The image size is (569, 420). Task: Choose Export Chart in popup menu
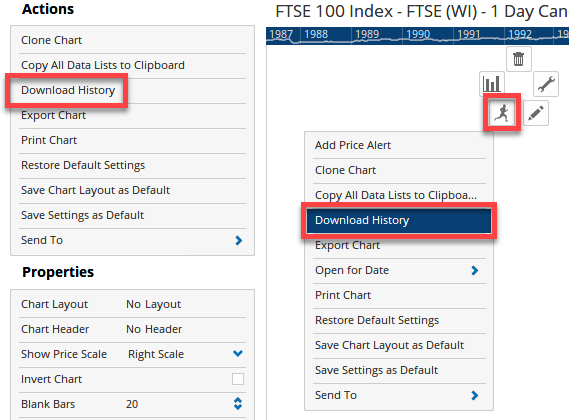pyautogui.click(x=399, y=245)
